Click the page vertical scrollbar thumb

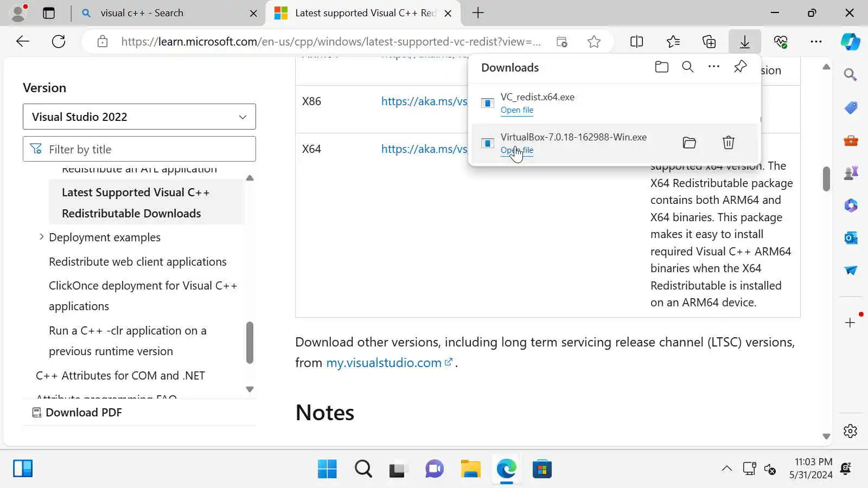[826, 179]
